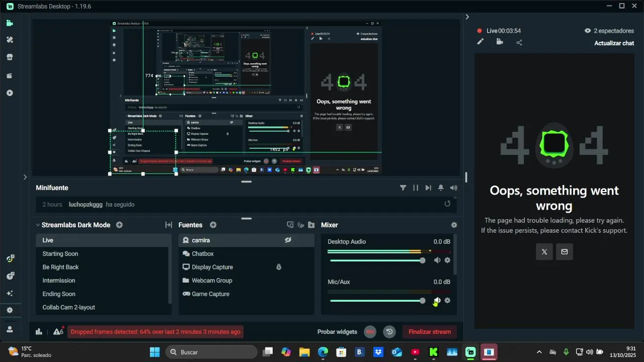The width and height of the screenshot is (644, 362).
Task: Mute Mic/Aux audio
Action: [x=437, y=300]
